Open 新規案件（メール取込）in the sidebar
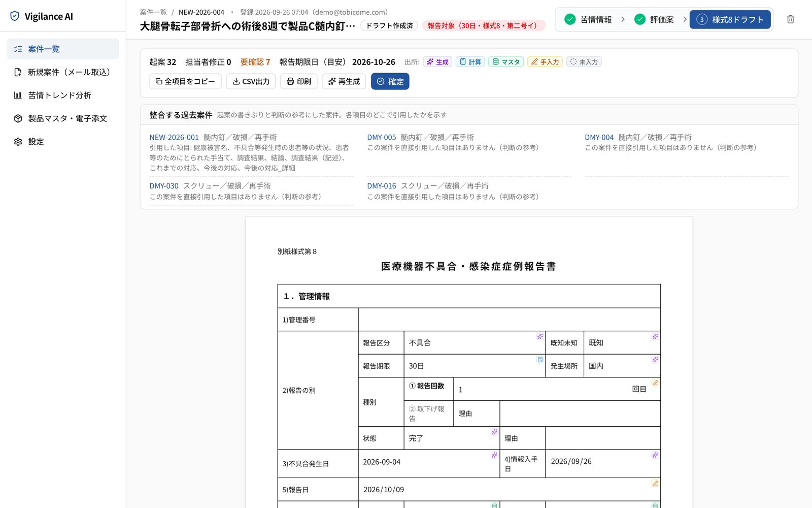The width and height of the screenshot is (812, 508). [x=63, y=72]
